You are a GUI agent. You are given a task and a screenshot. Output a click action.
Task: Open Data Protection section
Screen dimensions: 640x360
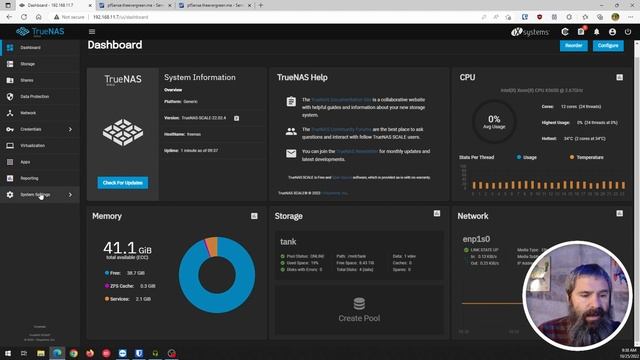pos(40,97)
